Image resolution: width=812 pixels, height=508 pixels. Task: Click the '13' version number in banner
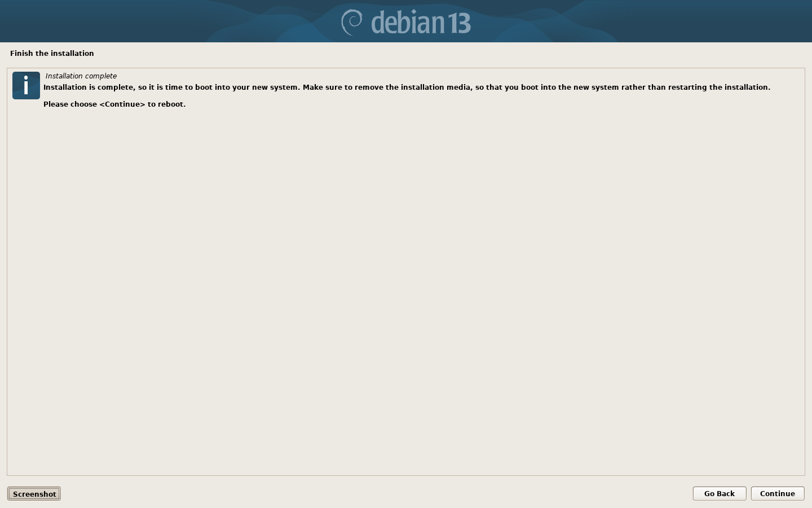[459, 23]
